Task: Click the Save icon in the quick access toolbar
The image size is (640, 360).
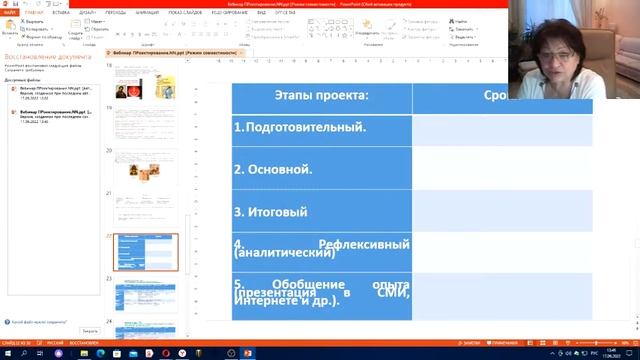Action: pyautogui.click(x=15, y=4)
